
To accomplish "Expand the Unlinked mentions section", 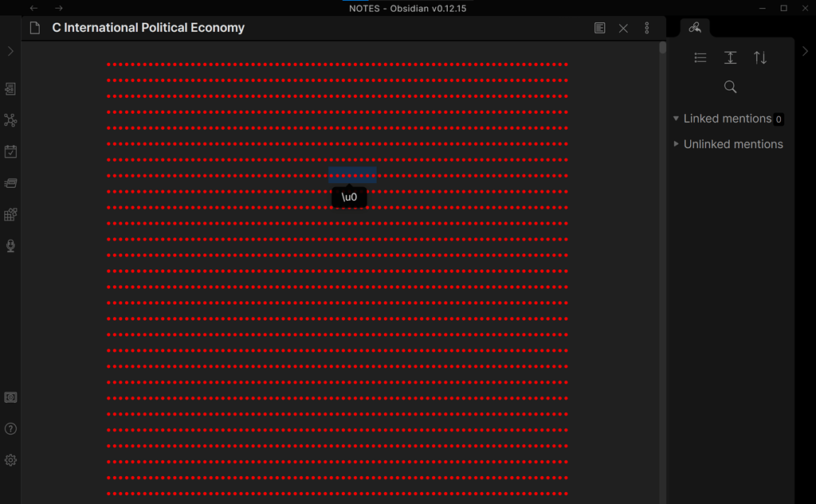I will click(x=676, y=144).
